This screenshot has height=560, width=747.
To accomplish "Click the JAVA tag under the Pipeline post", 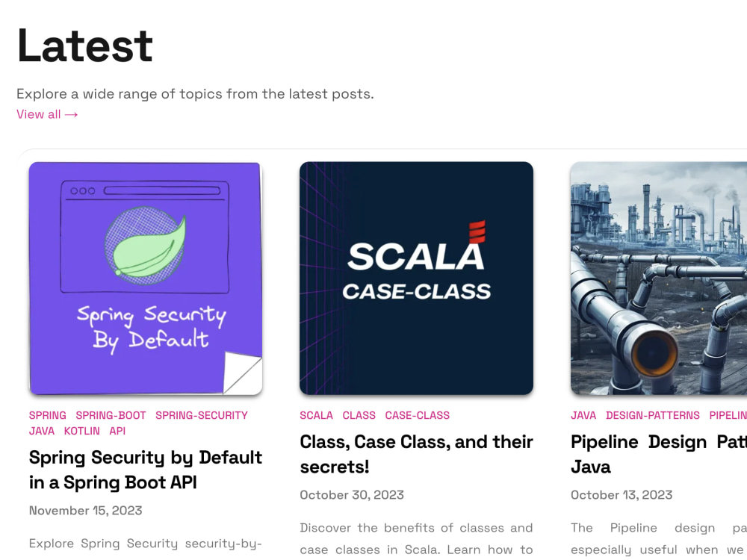I will point(583,415).
